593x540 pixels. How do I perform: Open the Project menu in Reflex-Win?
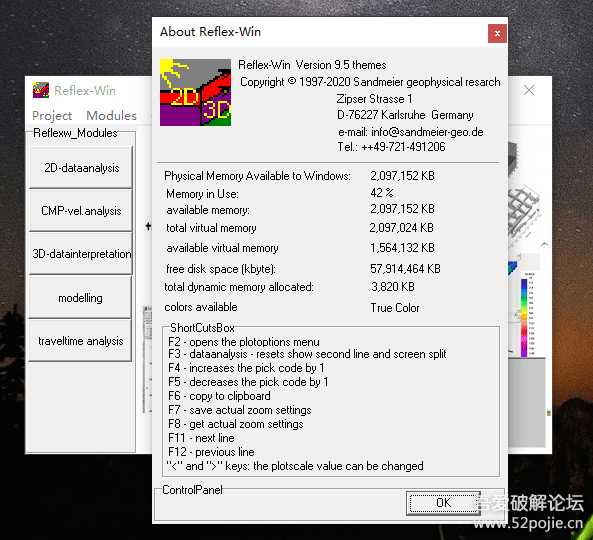(52, 116)
